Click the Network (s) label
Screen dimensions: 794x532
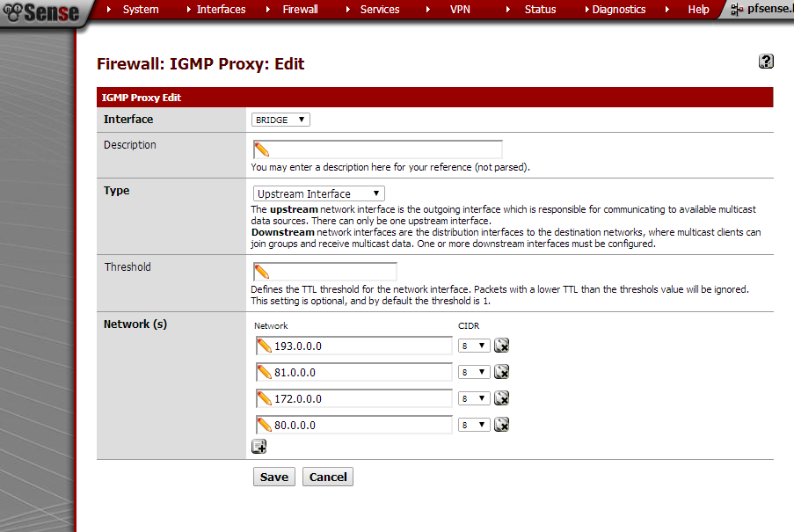pos(135,324)
